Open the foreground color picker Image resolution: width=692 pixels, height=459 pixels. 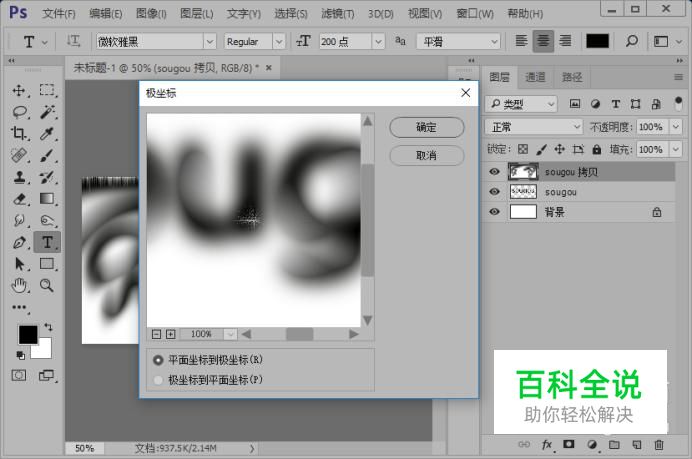coord(28,335)
